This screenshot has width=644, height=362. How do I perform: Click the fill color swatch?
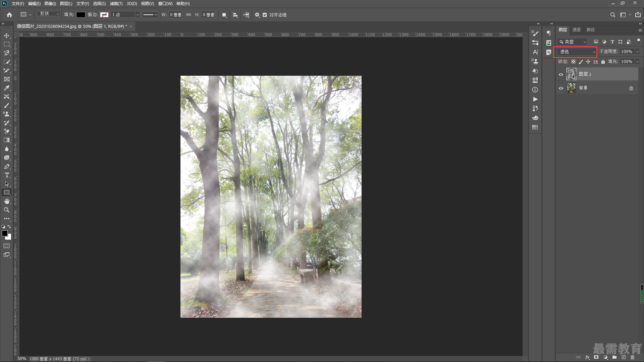(x=81, y=15)
